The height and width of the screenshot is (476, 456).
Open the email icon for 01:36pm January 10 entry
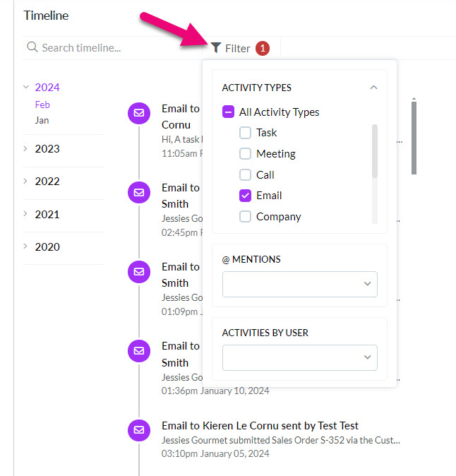[x=139, y=351]
